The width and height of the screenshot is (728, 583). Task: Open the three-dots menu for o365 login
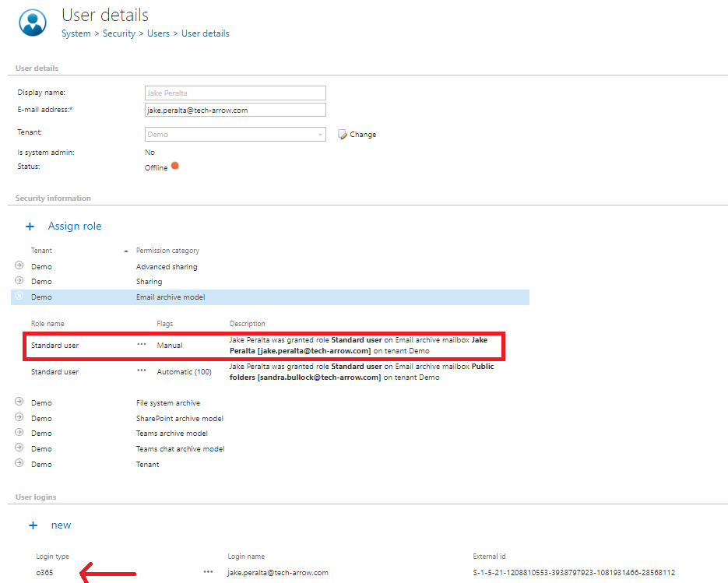pyautogui.click(x=208, y=572)
